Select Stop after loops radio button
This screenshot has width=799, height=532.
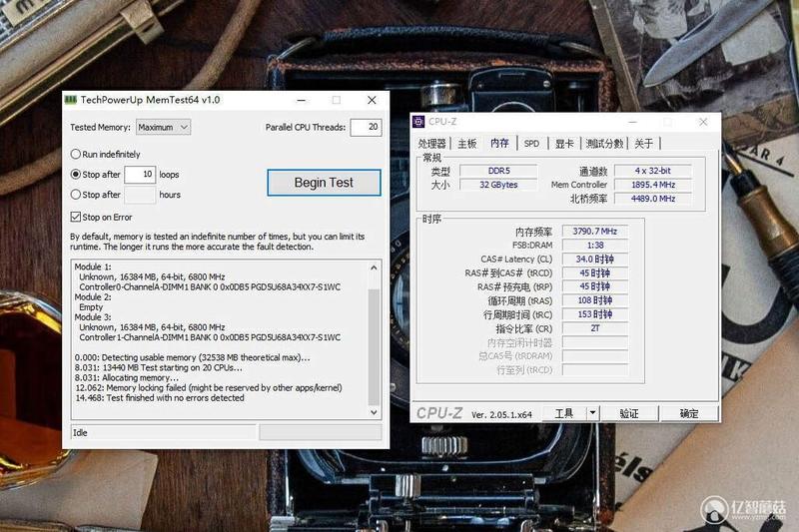tap(76, 174)
